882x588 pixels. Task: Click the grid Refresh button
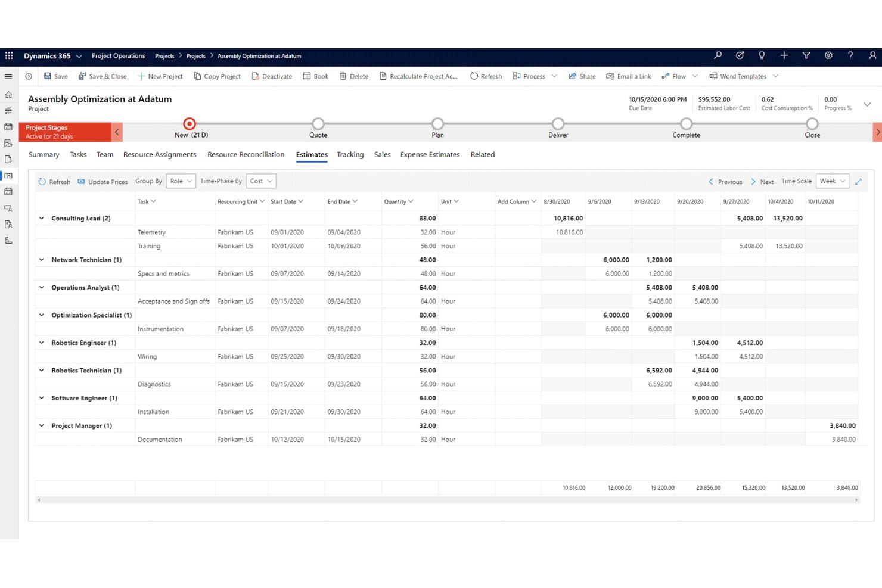(54, 182)
